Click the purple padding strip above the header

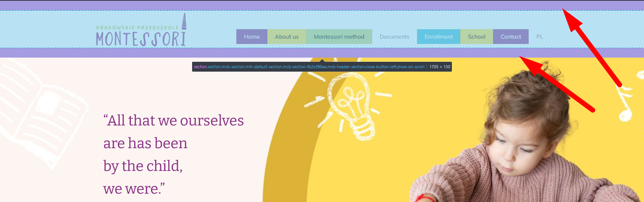pos(322,5)
